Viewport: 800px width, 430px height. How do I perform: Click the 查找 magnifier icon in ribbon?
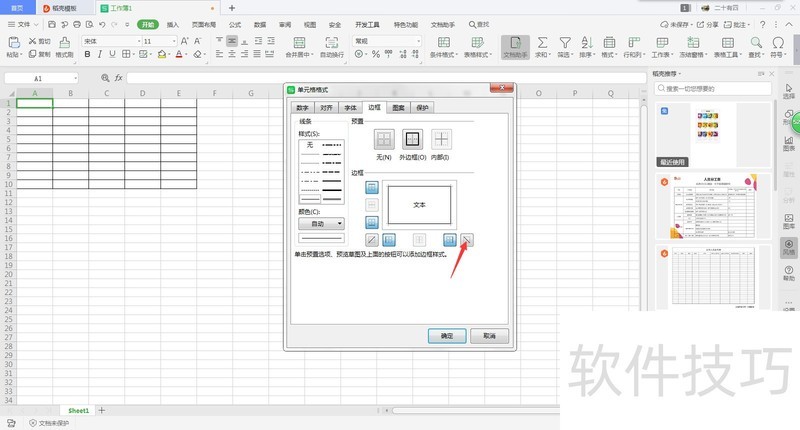(756, 43)
